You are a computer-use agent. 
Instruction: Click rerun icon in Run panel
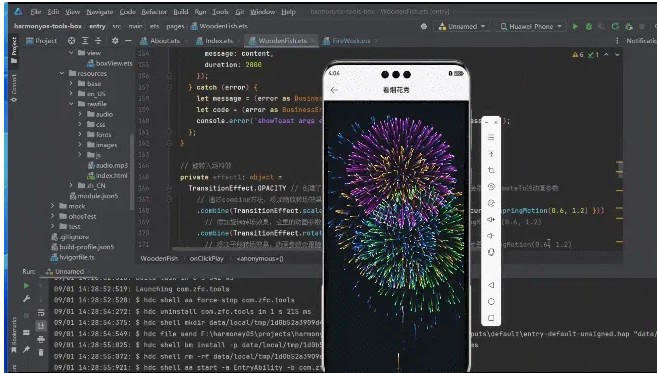[x=26, y=285]
